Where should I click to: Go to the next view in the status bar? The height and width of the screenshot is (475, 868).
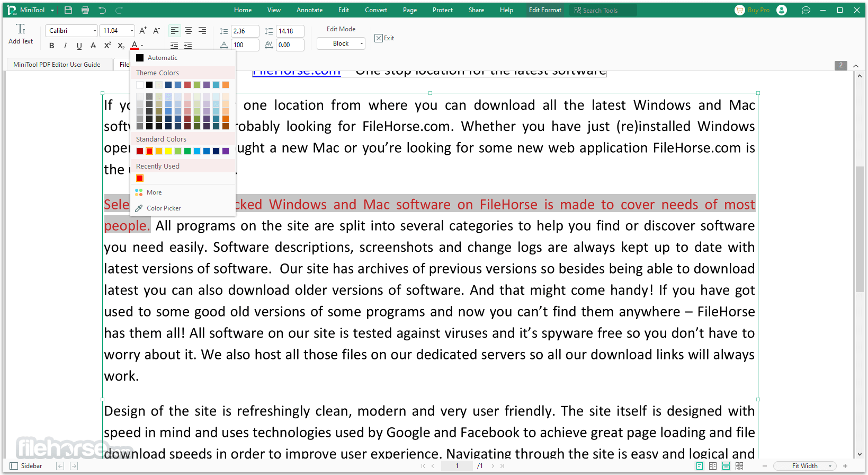[x=74, y=466]
